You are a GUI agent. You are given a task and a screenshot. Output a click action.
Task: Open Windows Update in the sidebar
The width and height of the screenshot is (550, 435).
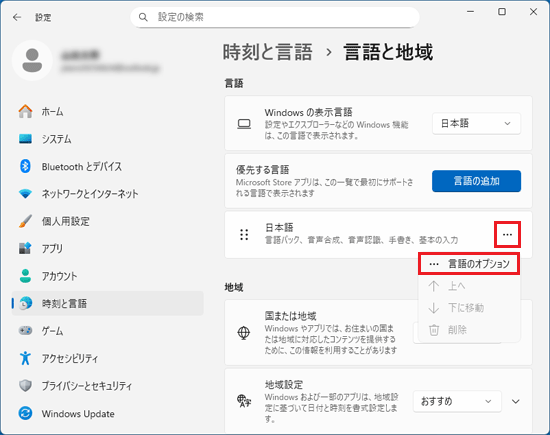(108, 413)
